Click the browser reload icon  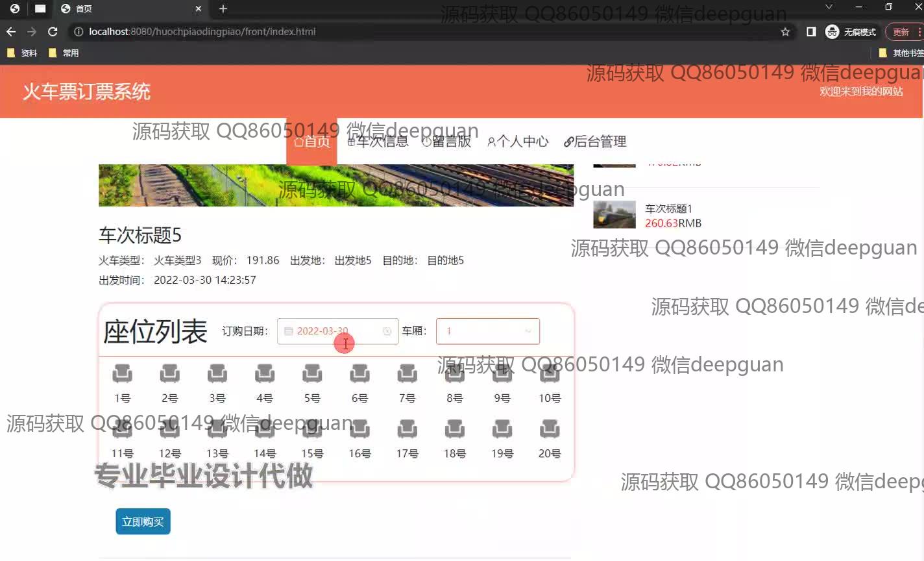pos(53,32)
